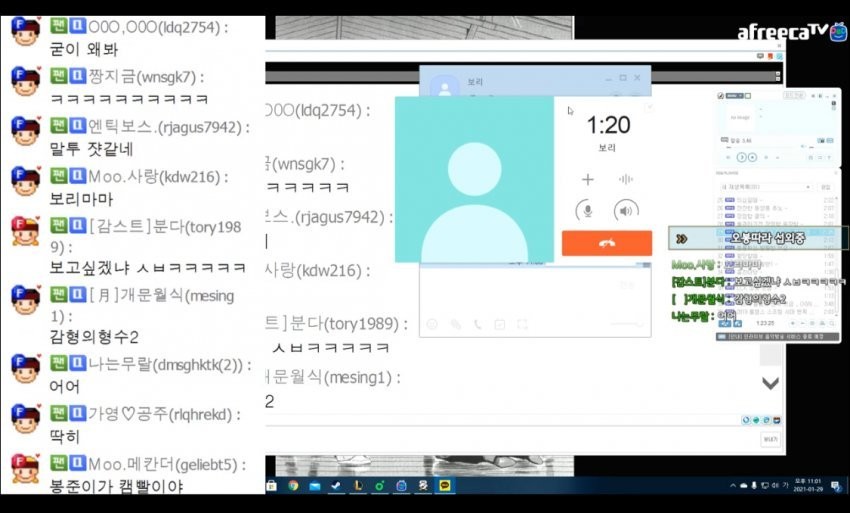Image resolution: width=850 pixels, height=513 pixels.
Task: Open the volume tray icon
Action: [775, 485]
